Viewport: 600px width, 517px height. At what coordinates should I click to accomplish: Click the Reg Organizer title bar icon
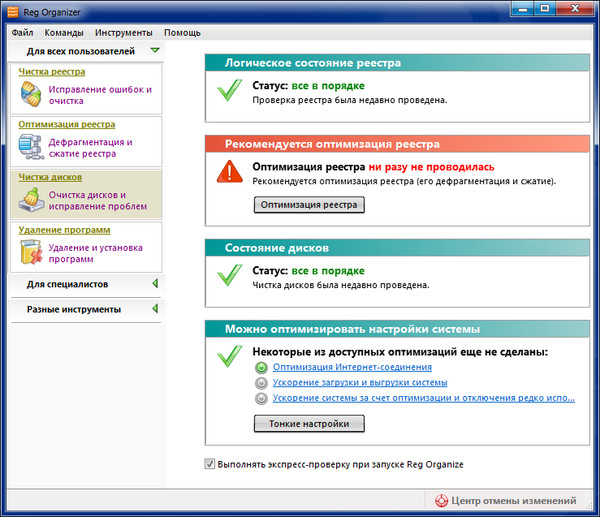11,11
